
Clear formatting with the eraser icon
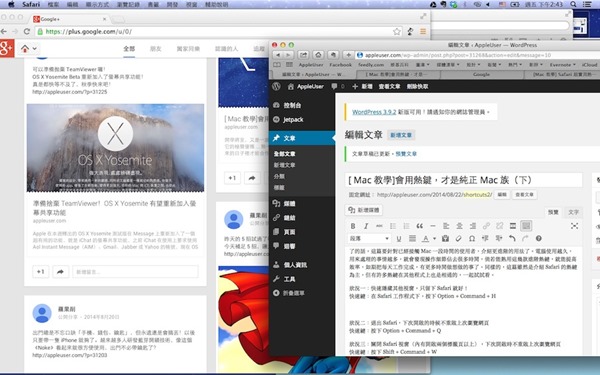pyautogui.click(x=458, y=238)
